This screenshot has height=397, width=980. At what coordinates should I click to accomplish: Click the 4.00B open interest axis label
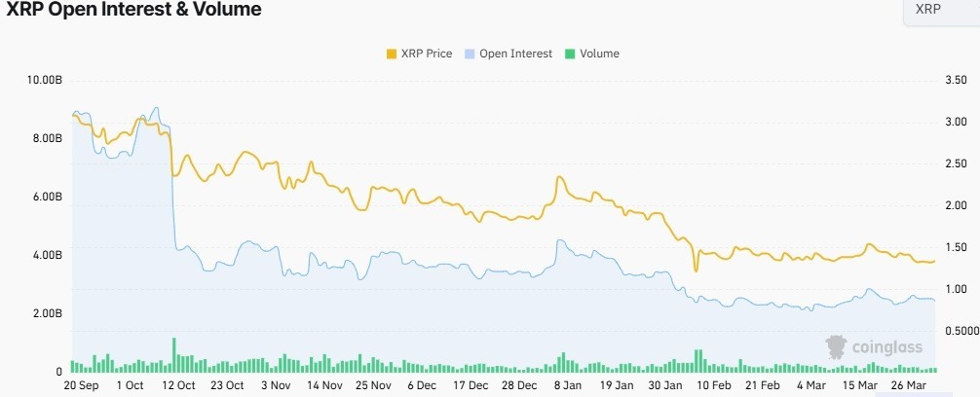tap(48, 255)
